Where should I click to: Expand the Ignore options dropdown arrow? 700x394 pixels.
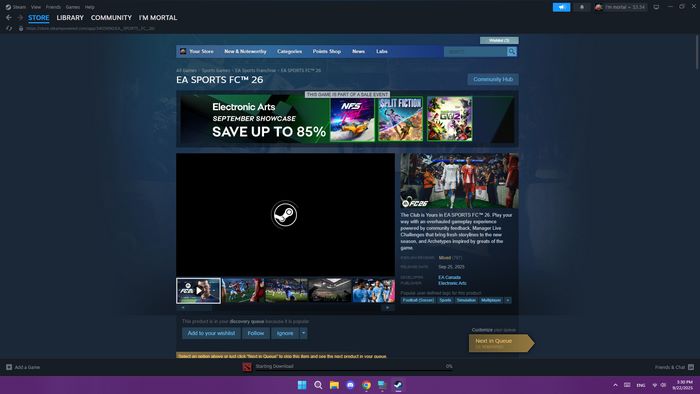[x=304, y=333]
